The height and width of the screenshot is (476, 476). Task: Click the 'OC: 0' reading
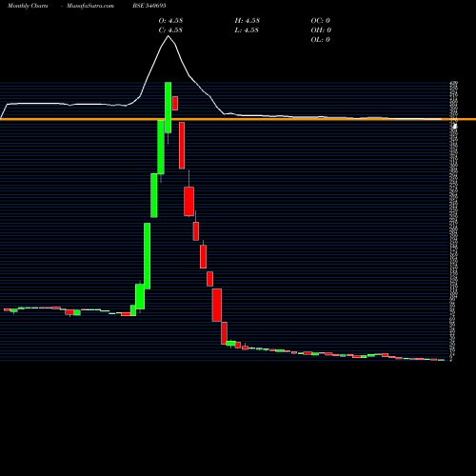[321, 21]
